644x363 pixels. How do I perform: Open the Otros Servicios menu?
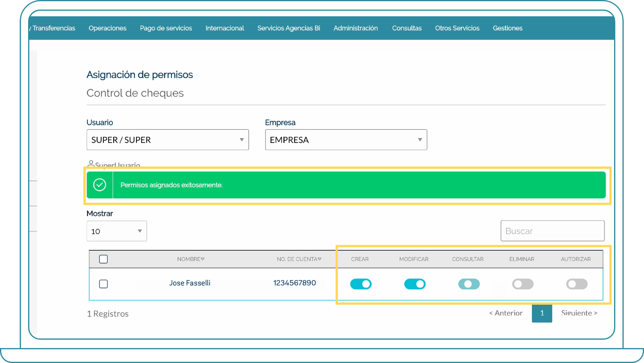(x=457, y=28)
